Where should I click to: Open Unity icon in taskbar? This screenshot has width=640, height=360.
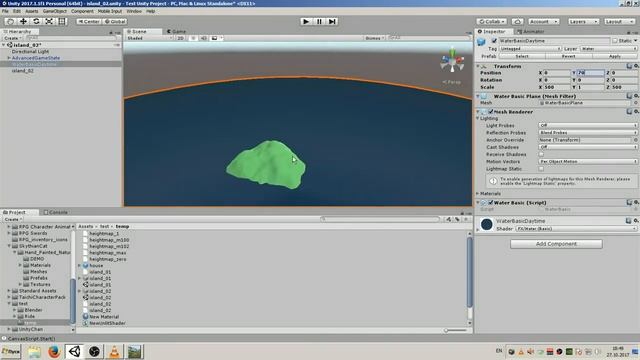[x=74, y=351]
